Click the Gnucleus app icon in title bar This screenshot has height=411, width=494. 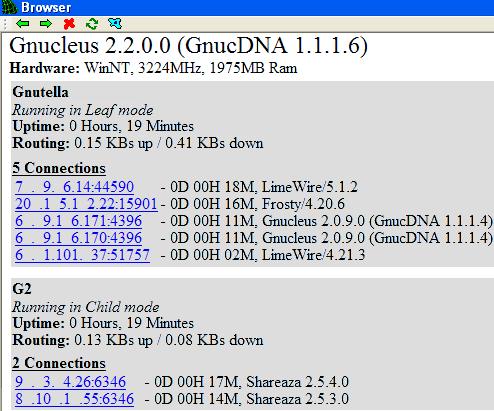[x=9, y=7]
